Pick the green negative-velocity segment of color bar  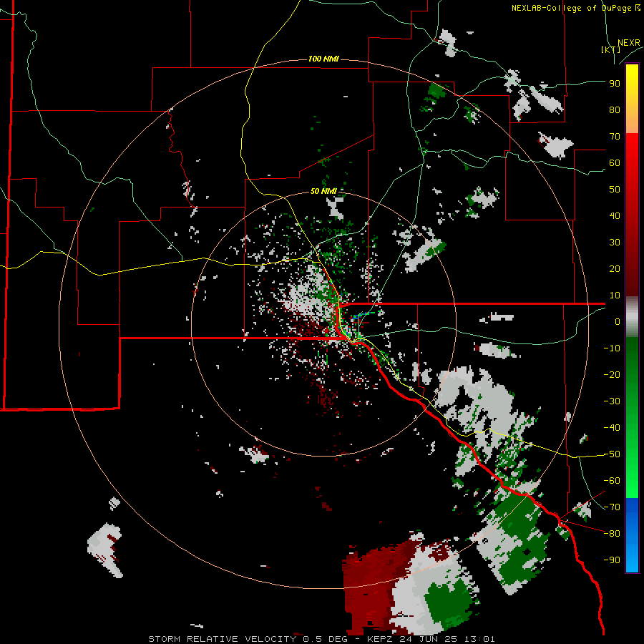point(632,417)
